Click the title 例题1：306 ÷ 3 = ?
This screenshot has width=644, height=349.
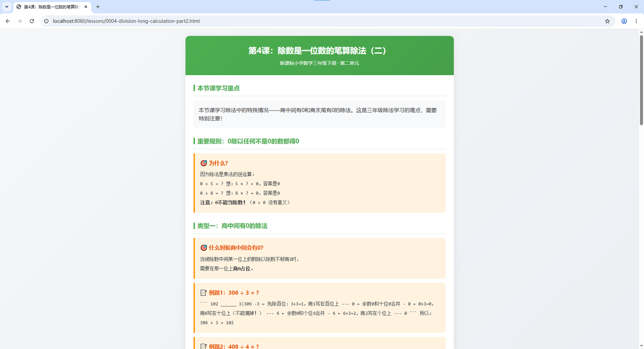pos(234,293)
